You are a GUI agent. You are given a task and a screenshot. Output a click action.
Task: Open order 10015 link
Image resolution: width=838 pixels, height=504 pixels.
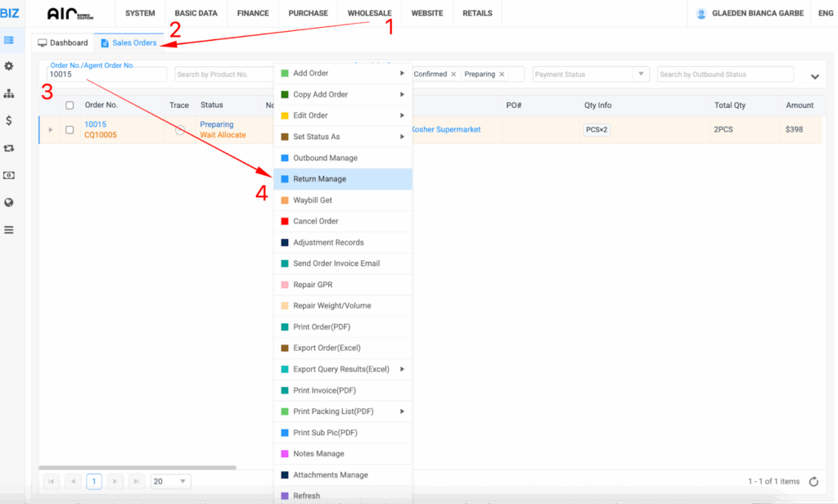pyautogui.click(x=95, y=124)
